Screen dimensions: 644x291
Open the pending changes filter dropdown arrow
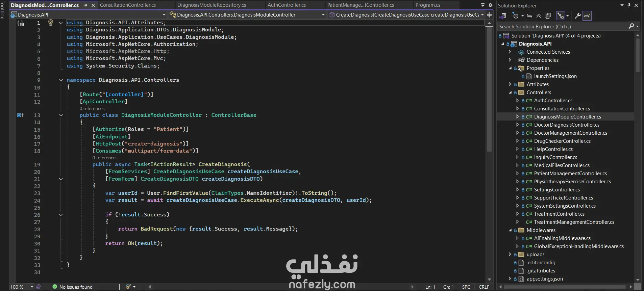pos(522,16)
